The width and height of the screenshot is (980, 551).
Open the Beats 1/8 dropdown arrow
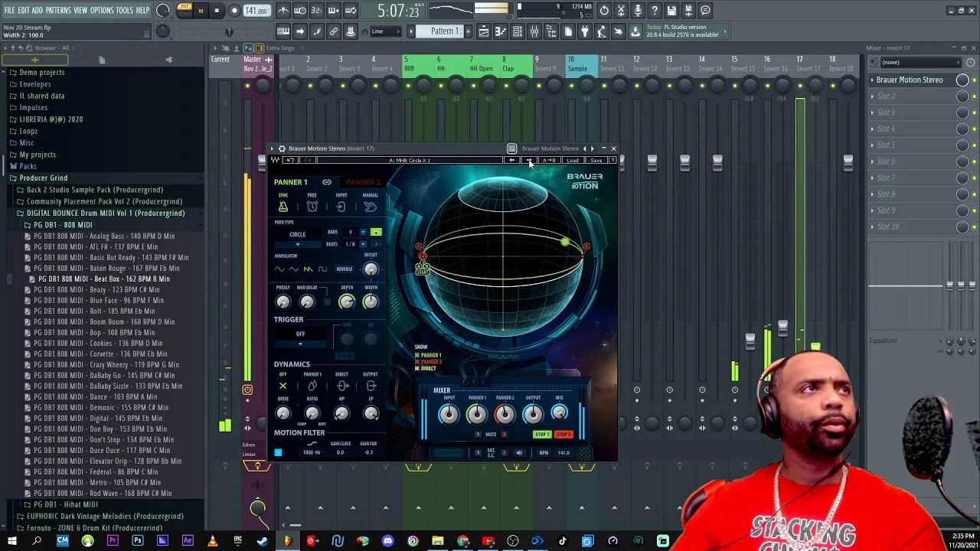[363, 244]
